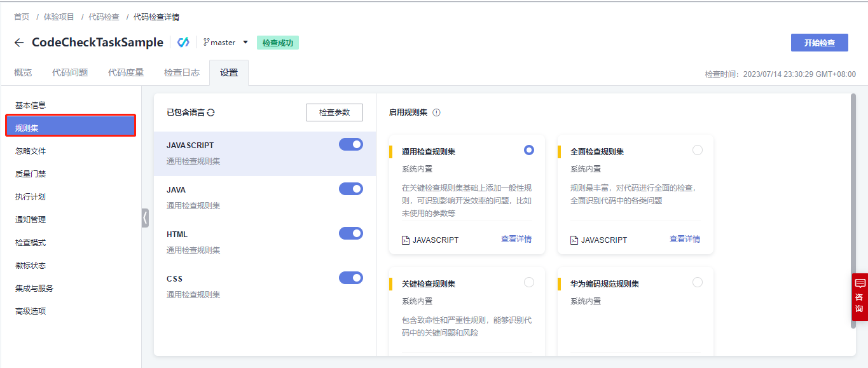Toggle off the JAVASCRIPT language switch
The width and height of the screenshot is (868, 368).
tap(351, 144)
